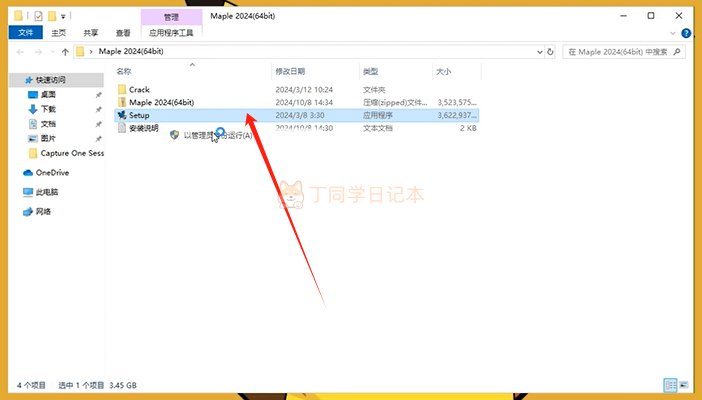Open 桌面 in the navigation pane
The width and height of the screenshot is (702, 400).
point(48,95)
